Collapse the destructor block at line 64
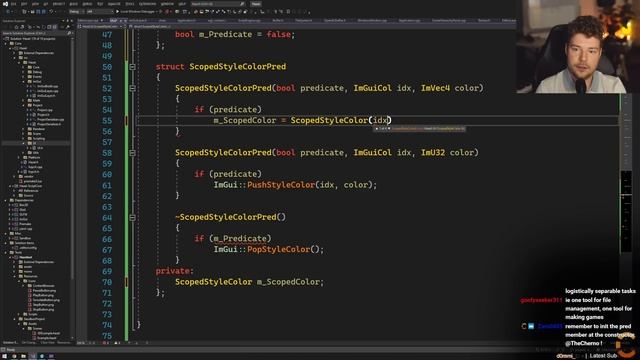 click(133, 218)
